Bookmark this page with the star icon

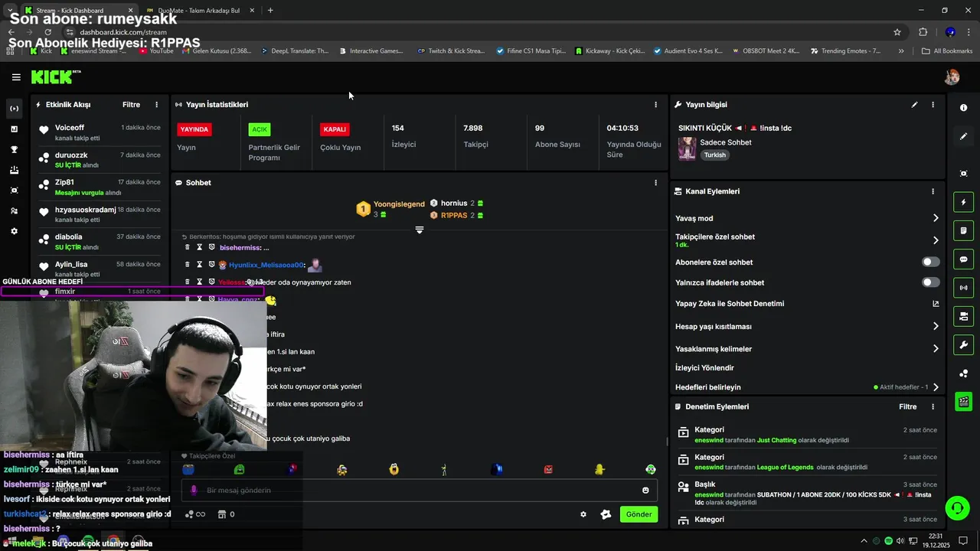tap(897, 32)
